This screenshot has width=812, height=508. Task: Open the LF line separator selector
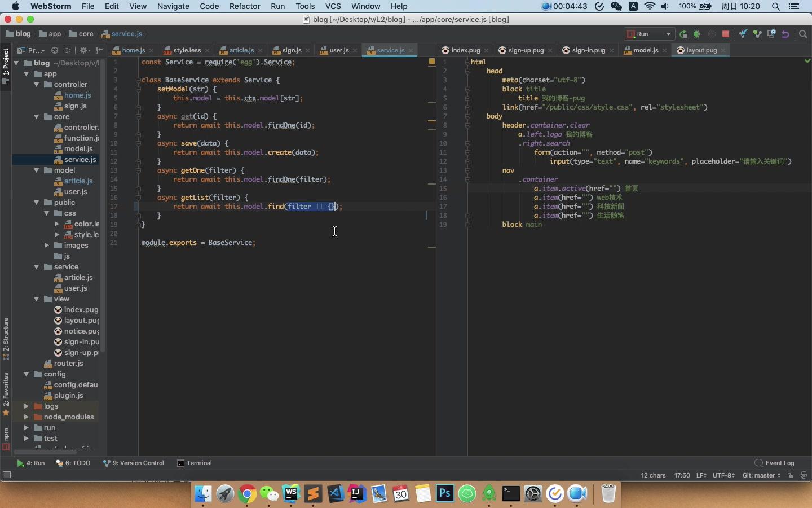point(701,476)
